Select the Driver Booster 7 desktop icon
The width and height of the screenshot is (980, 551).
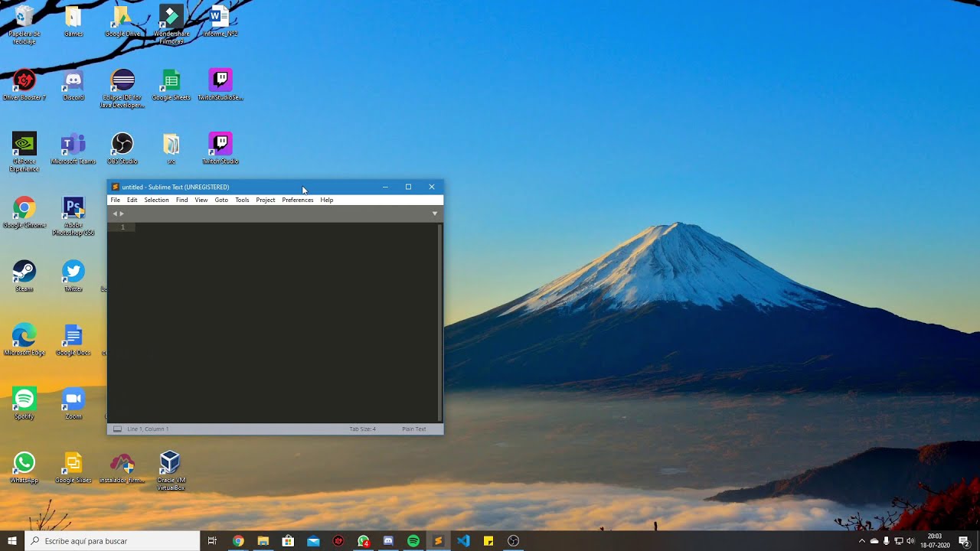point(24,85)
